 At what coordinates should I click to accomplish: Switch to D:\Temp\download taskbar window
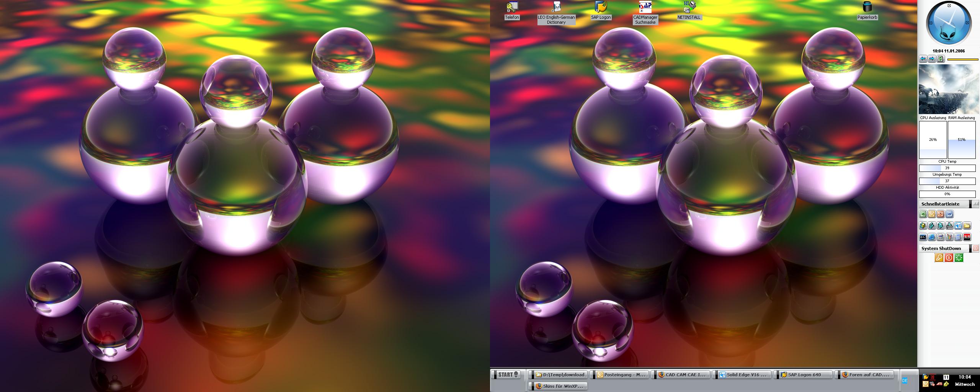point(558,375)
